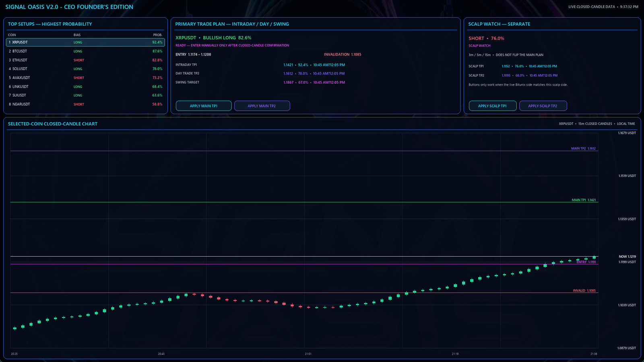Image resolution: width=644 pixels, height=362 pixels.
Task: Select the AVAXUSDT row in Top Setups
Action: pyautogui.click(x=85, y=78)
